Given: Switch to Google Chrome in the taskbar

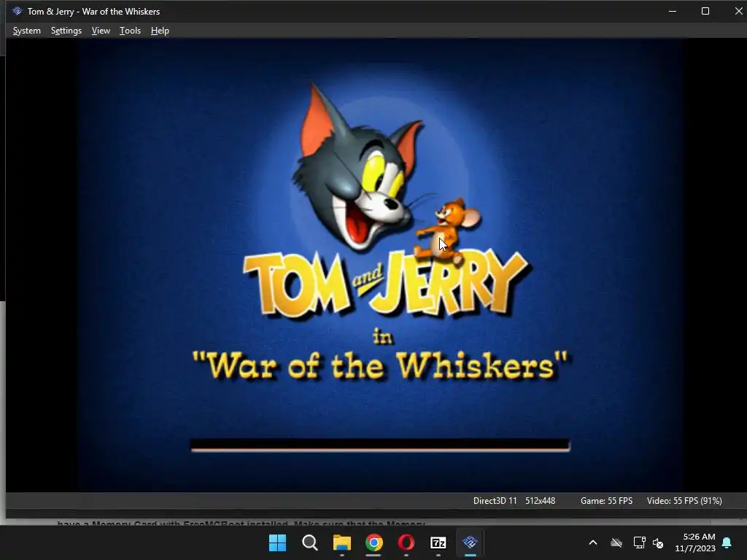Looking at the screenshot, I should (374, 542).
